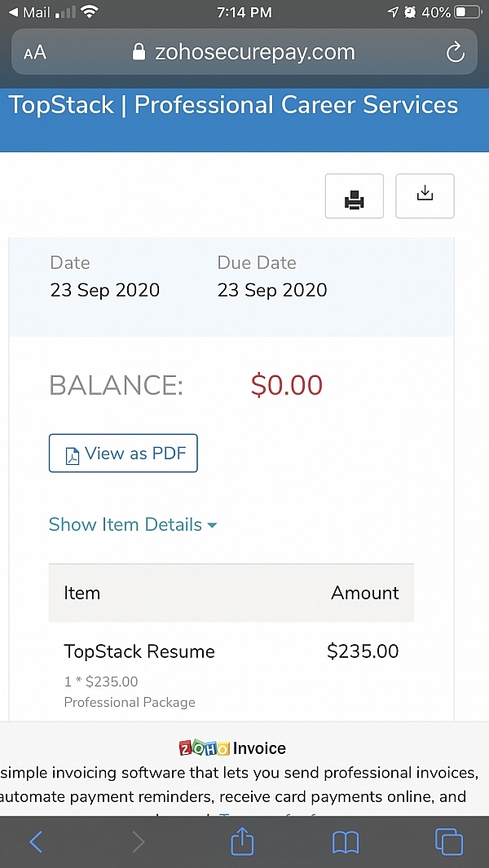Tap the Safari share icon

(242, 842)
